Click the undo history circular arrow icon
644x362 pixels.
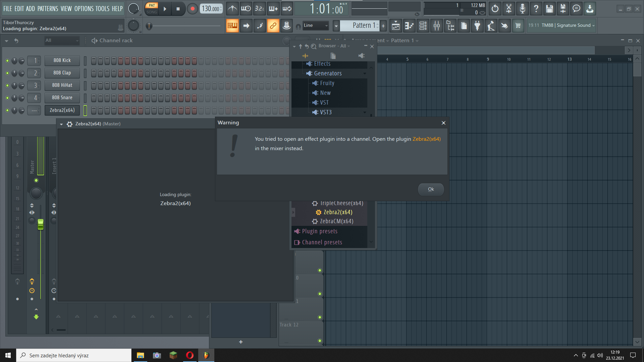pos(495,9)
